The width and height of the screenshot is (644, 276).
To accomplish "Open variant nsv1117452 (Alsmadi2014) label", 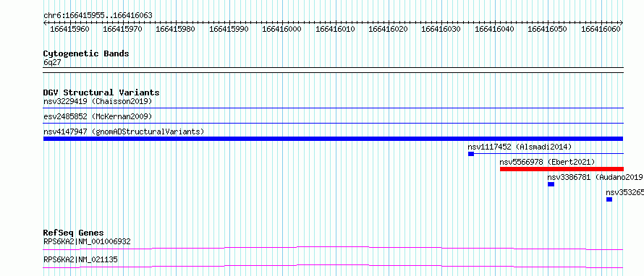I will click(520, 147).
